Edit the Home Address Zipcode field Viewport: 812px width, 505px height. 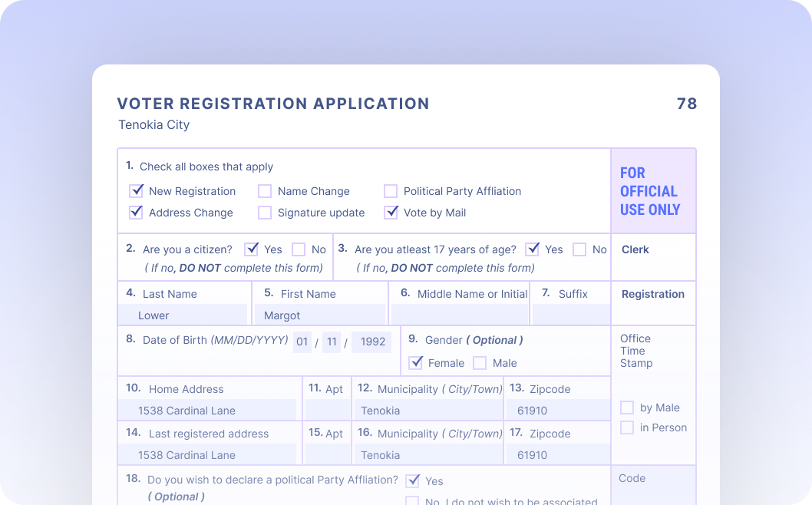coord(558,411)
